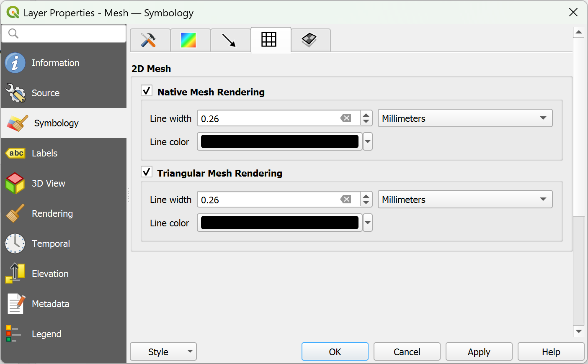Click the settings search field
This screenshot has width=588, height=364.
64,33
